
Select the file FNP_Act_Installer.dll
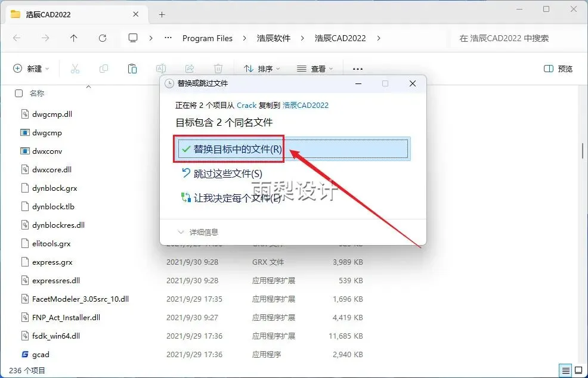pos(66,317)
